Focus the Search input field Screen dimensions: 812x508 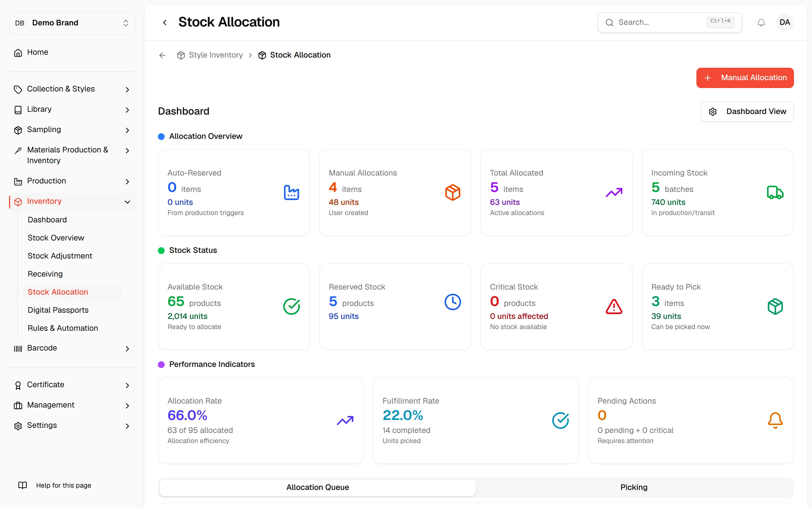(669, 23)
